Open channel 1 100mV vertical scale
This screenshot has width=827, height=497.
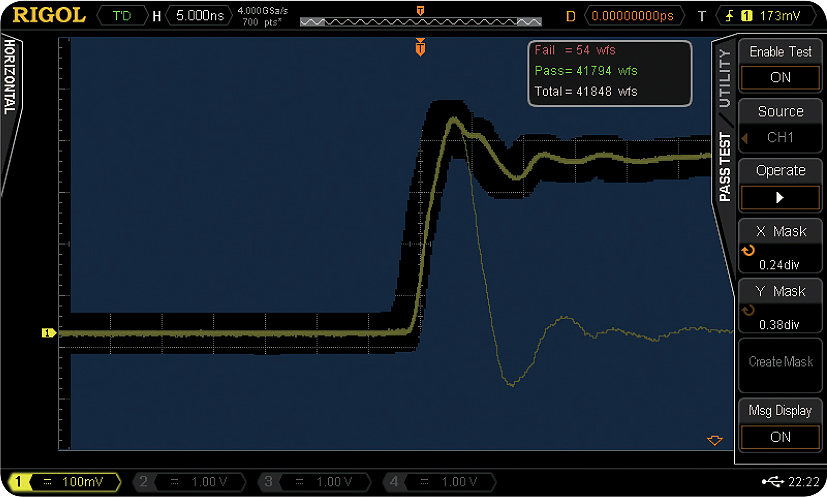(x=65, y=482)
